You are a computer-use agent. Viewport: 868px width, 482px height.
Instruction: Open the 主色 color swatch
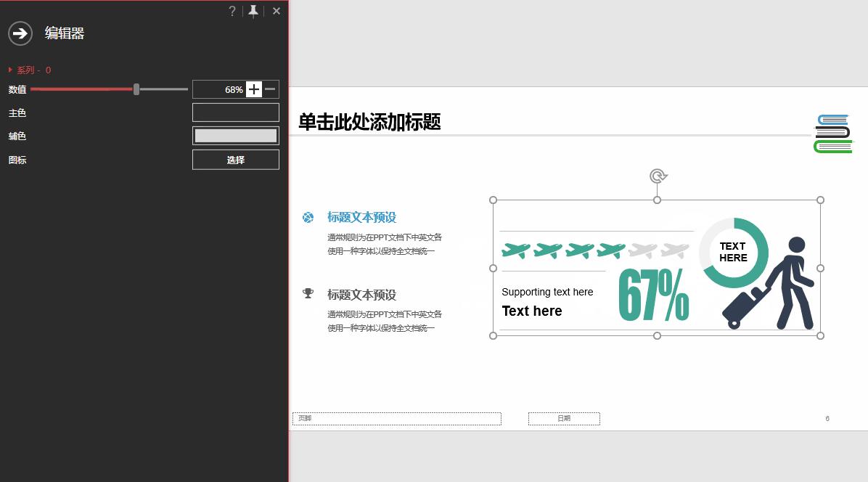pyautogui.click(x=235, y=112)
